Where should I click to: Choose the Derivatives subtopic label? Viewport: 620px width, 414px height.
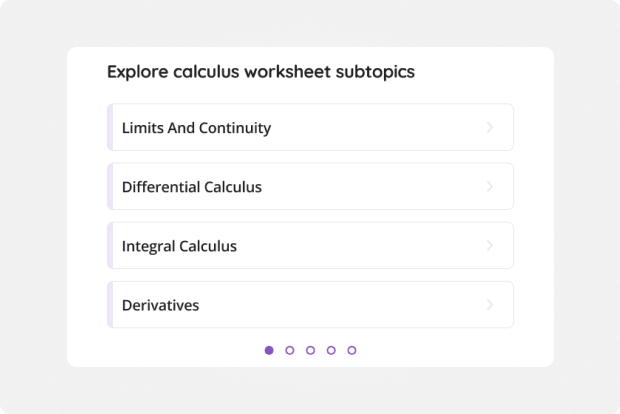tap(160, 305)
